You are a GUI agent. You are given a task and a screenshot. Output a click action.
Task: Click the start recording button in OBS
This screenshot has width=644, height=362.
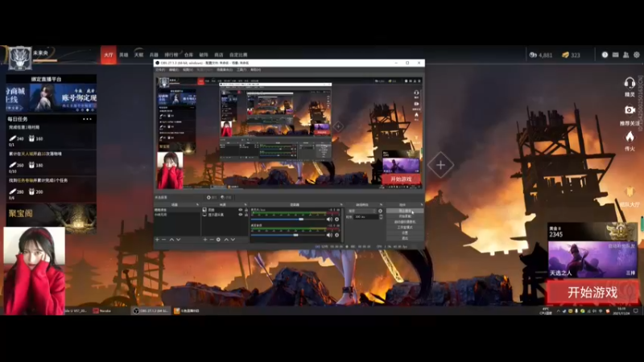tap(405, 216)
